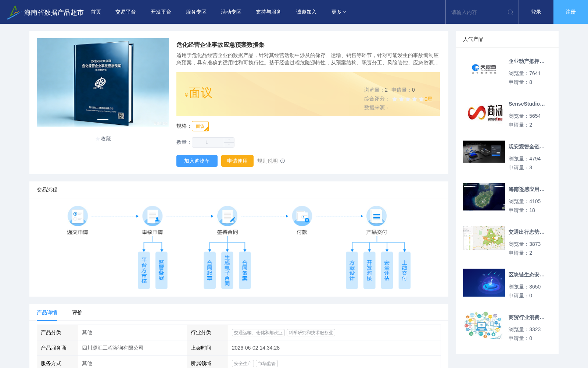Open the 交通出行态势 product thumbnail

click(484, 238)
